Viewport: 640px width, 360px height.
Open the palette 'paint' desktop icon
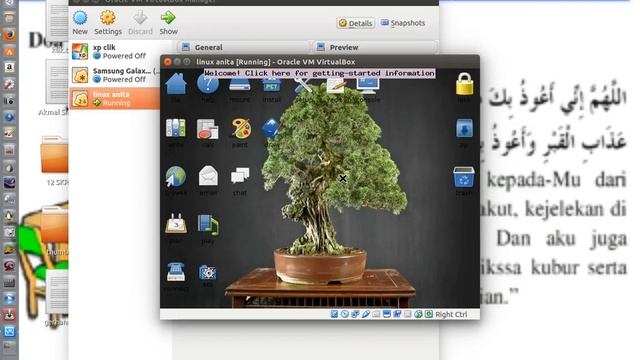click(x=240, y=128)
